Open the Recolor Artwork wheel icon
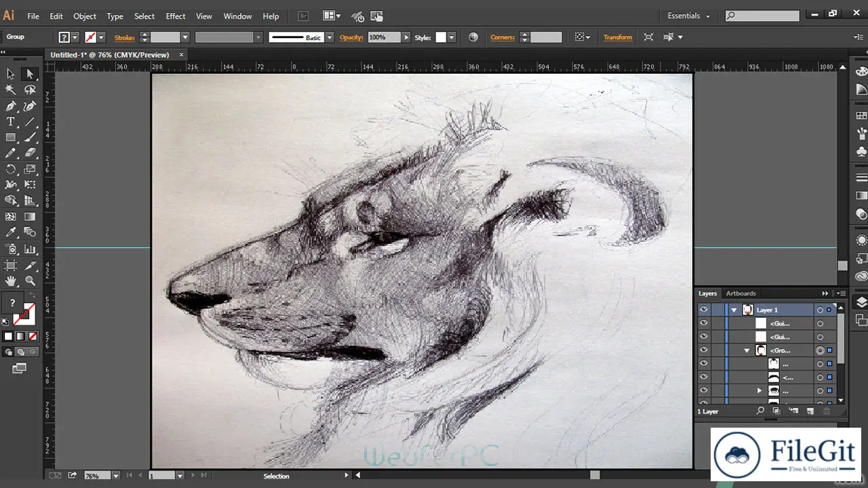 tap(473, 37)
